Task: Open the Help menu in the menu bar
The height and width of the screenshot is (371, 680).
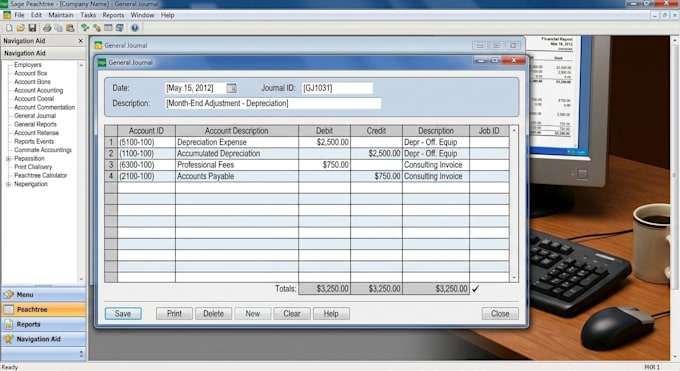Action: [167, 15]
